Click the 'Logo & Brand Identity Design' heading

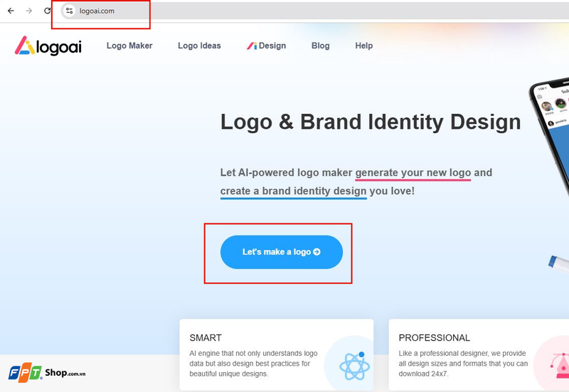[x=371, y=122]
